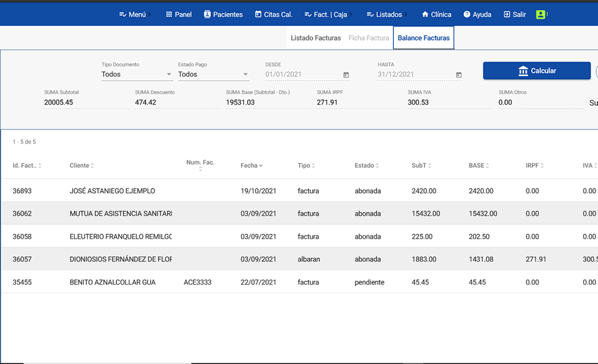Viewport: 598px width, 364px height.
Task: Select the Balance Facturas tab
Action: click(423, 38)
